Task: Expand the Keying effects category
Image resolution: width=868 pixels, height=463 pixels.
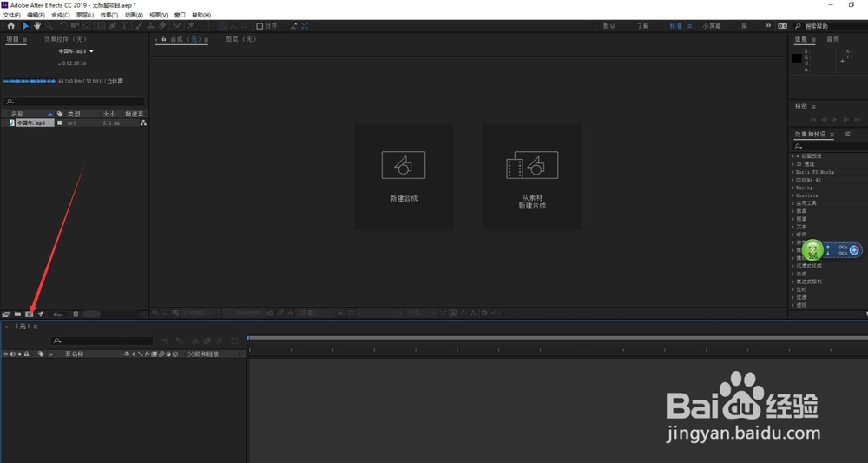Action: 792,188
